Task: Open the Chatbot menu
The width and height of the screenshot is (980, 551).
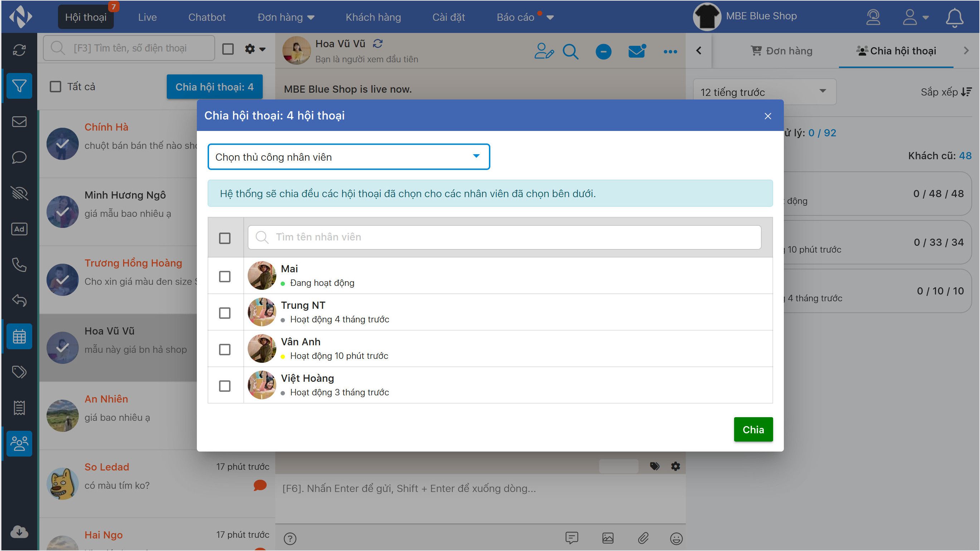Action: point(207,17)
